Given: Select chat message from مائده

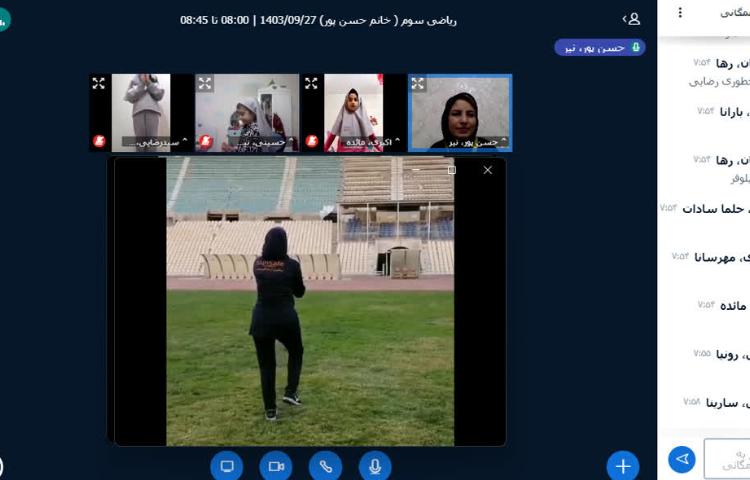Looking at the screenshot, I should [x=722, y=305].
